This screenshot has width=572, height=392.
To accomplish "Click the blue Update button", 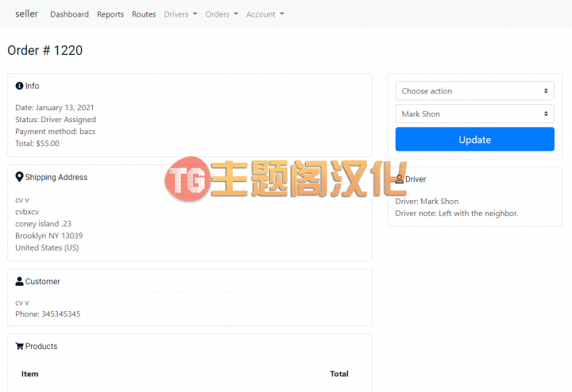I will pyautogui.click(x=474, y=139).
